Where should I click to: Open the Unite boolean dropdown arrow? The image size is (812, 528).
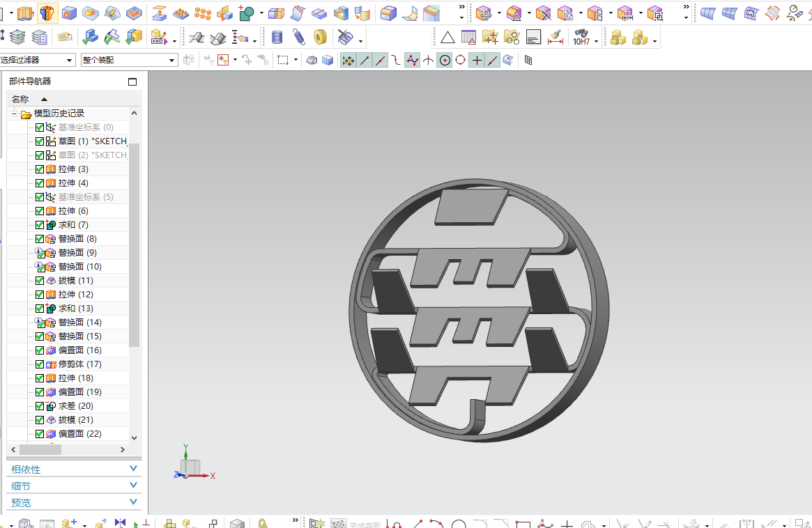point(261,13)
